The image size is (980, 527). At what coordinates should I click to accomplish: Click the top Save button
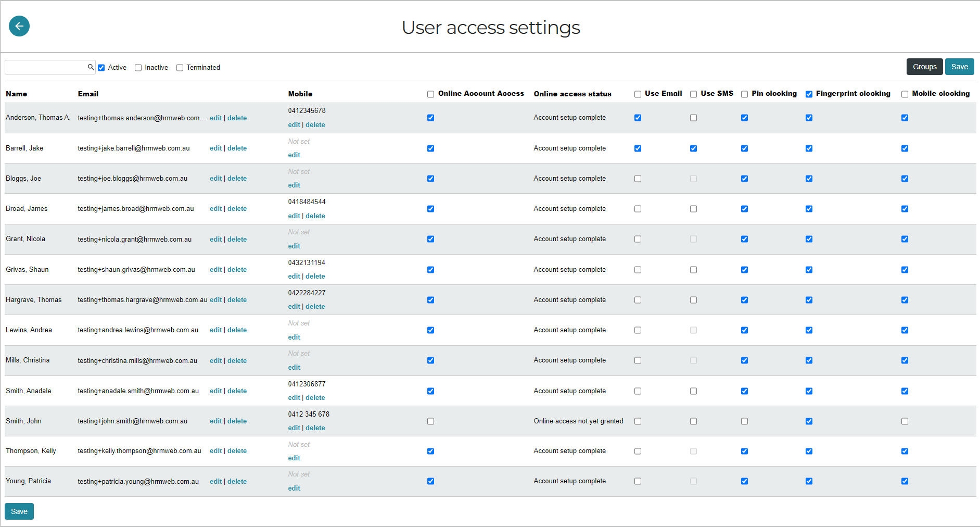960,67
